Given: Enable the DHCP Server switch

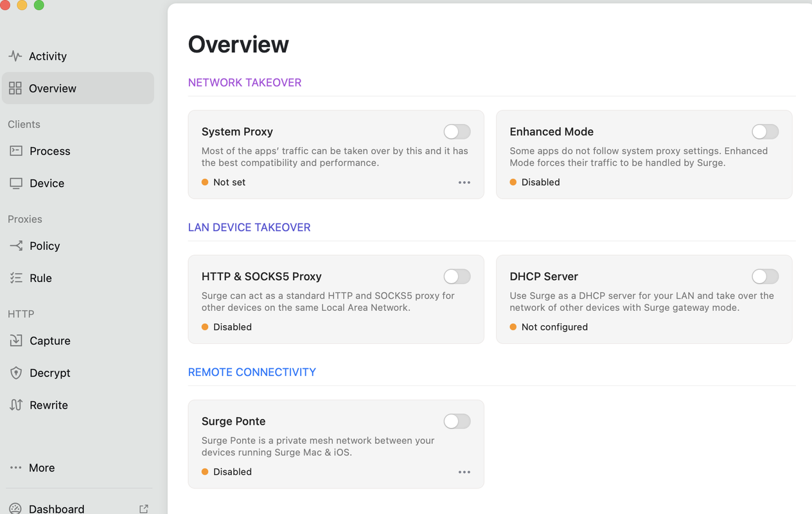Looking at the screenshot, I should point(765,276).
